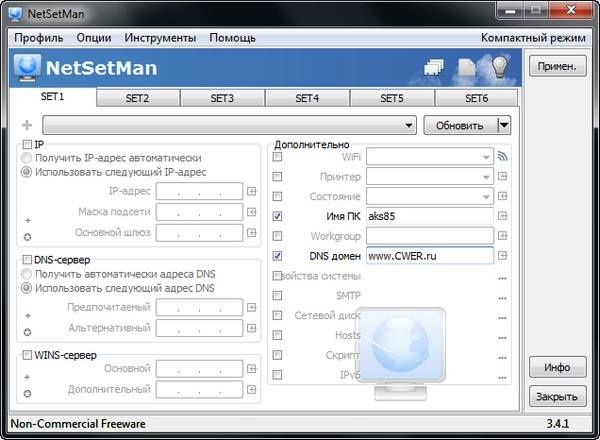Click the note page icon in header
This screenshot has width=600, height=440.
coord(466,68)
